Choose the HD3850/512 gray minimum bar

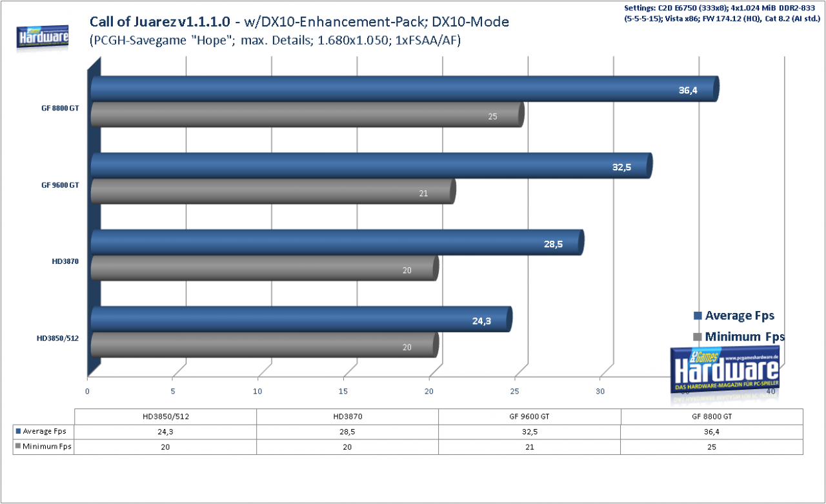(265, 345)
